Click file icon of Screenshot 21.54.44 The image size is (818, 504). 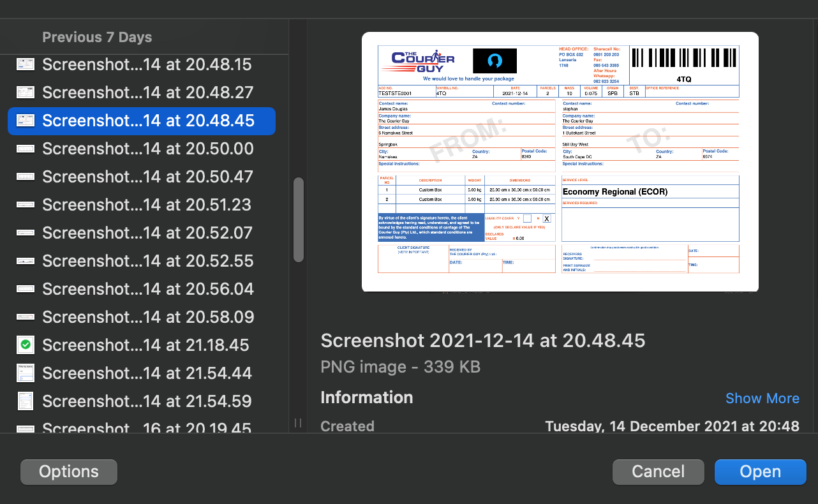[25, 373]
